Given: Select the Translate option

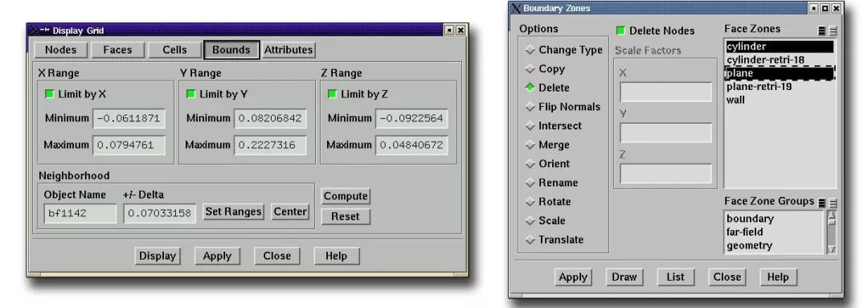Looking at the screenshot, I should click(x=554, y=240).
